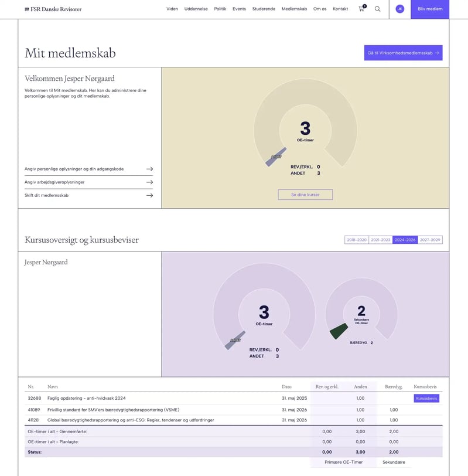Screen dimensions: 468x476
Task: Click course number 41089
Action: pyautogui.click(x=33, y=410)
